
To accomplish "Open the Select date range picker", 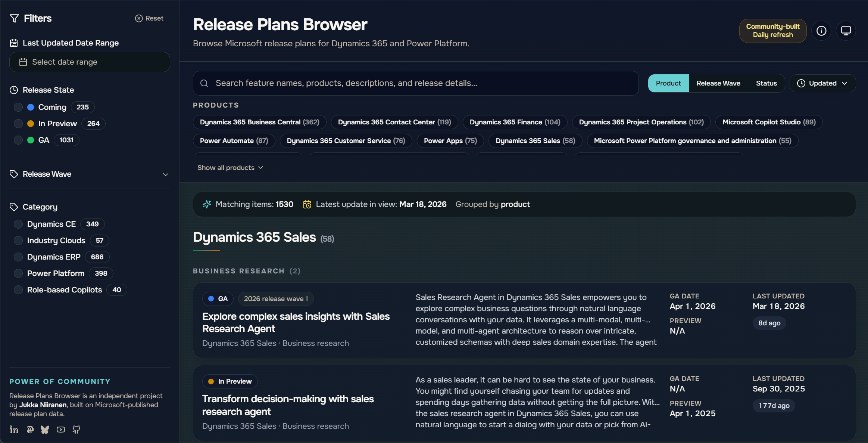I will coord(90,62).
